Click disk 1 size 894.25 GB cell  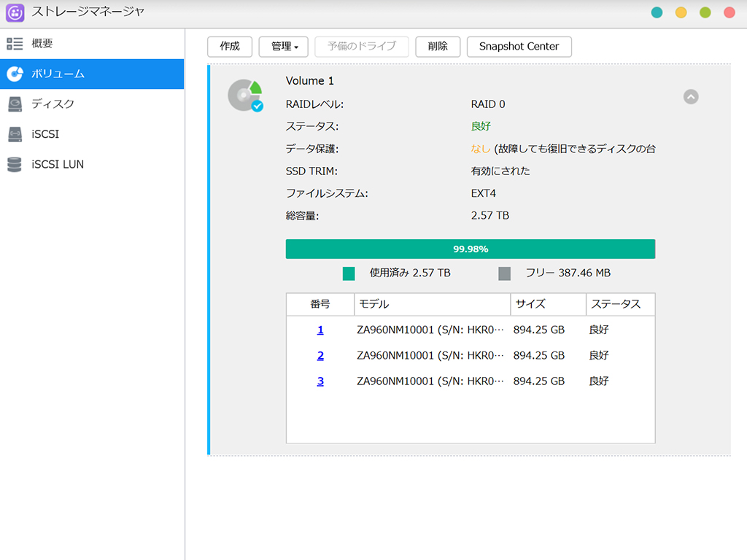point(539,330)
